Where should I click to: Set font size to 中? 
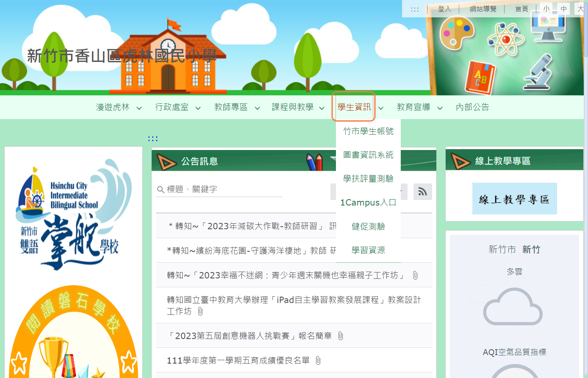pos(564,8)
